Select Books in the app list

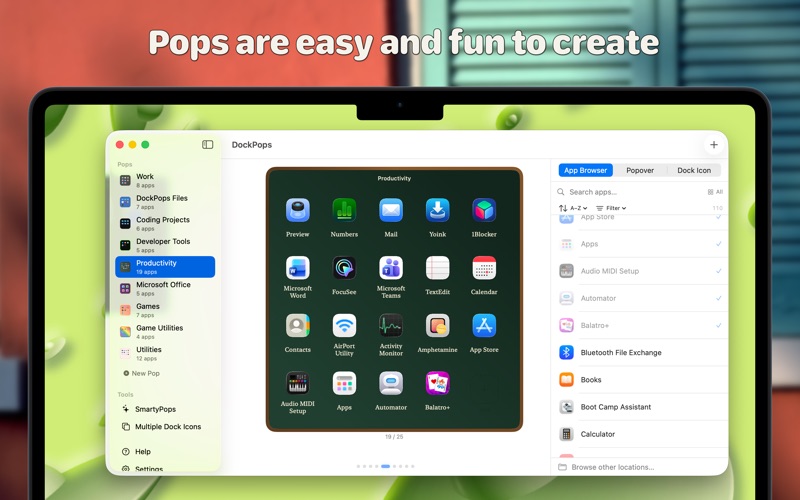tap(640, 380)
